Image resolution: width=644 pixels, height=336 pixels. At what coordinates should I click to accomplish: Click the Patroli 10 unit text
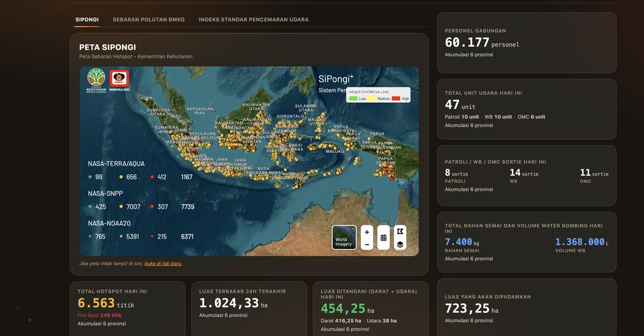point(462,117)
